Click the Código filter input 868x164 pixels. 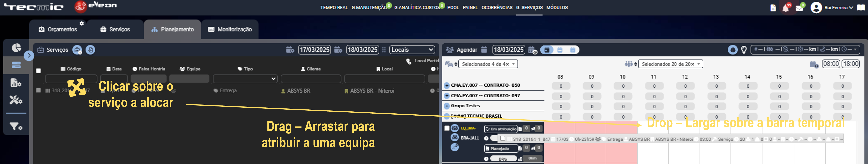click(x=71, y=79)
